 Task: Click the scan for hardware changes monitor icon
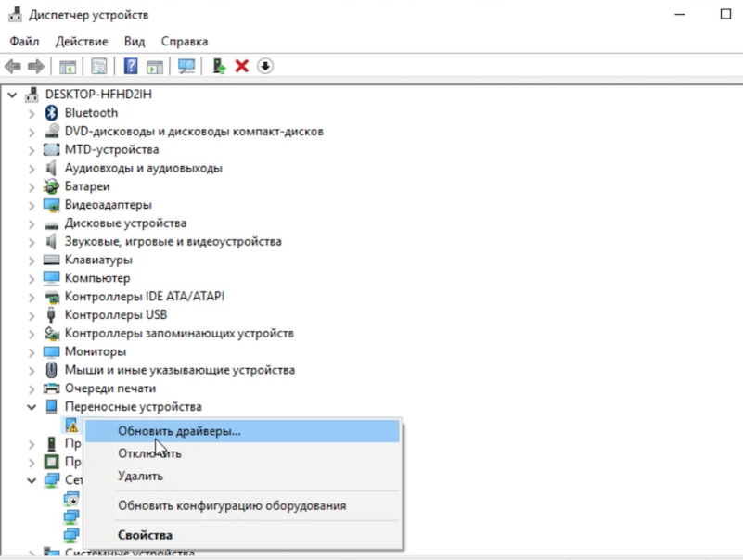pos(186,66)
